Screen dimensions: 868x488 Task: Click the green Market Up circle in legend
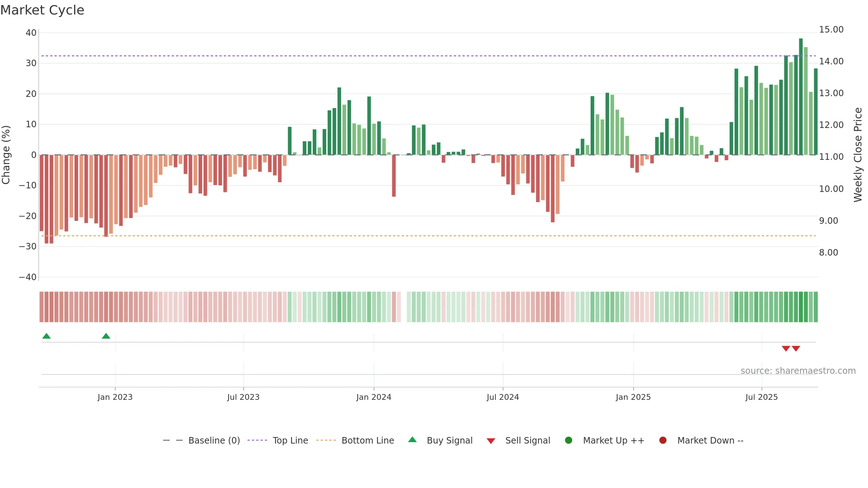coord(569,440)
